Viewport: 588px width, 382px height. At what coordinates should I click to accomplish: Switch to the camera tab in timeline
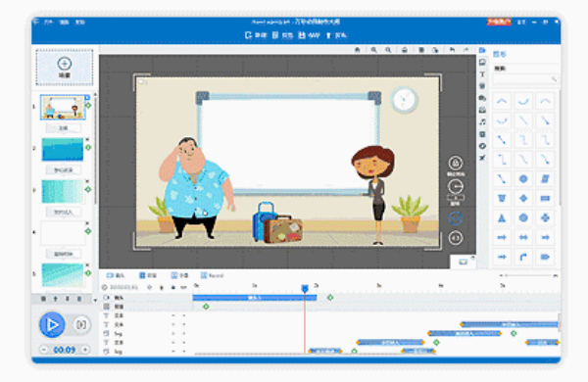click(115, 275)
